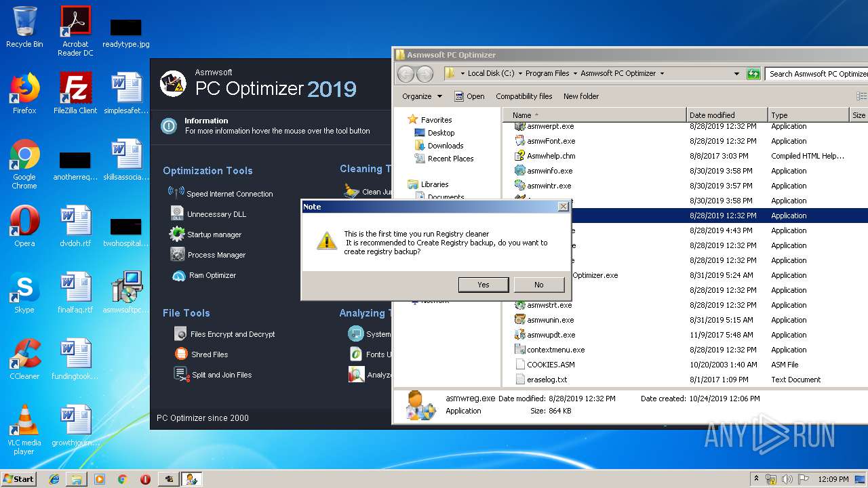Expand the address bar history dropdown
This screenshot has height=488, width=868.
point(736,73)
